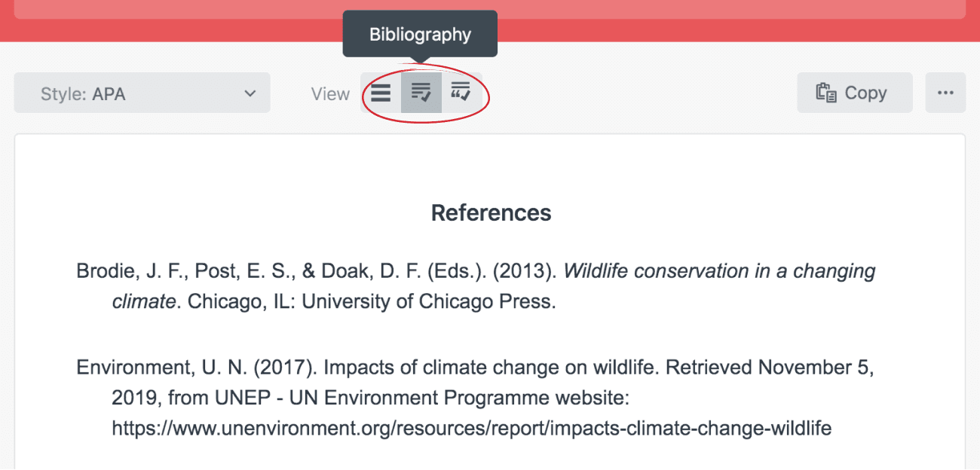Open the Style: APA dropdown
Screen dimensions: 980x470
(142, 93)
